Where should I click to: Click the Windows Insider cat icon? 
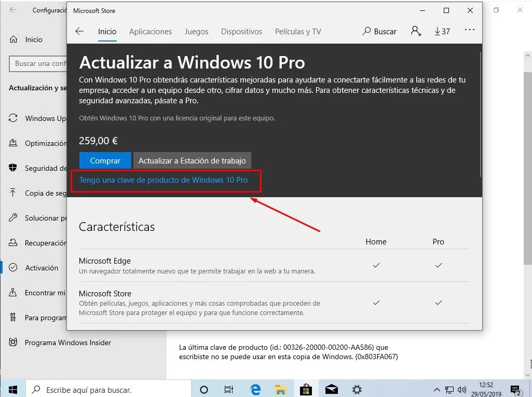tap(13, 342)
